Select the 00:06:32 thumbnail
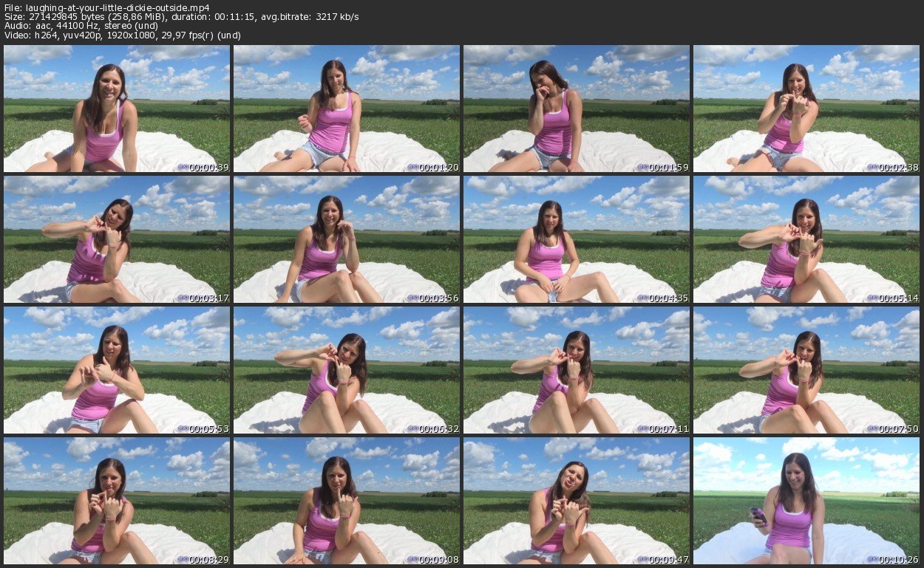The image size is (924, 568). point(347,370)
